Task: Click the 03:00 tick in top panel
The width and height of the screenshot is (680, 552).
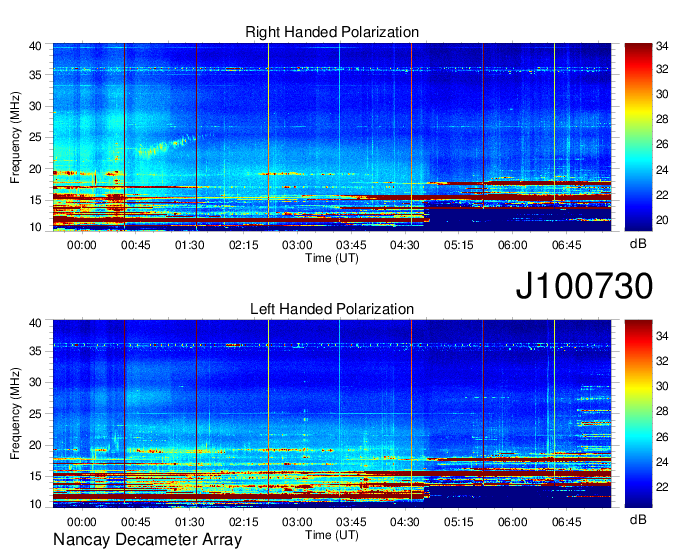Action: tap(297, 245)
